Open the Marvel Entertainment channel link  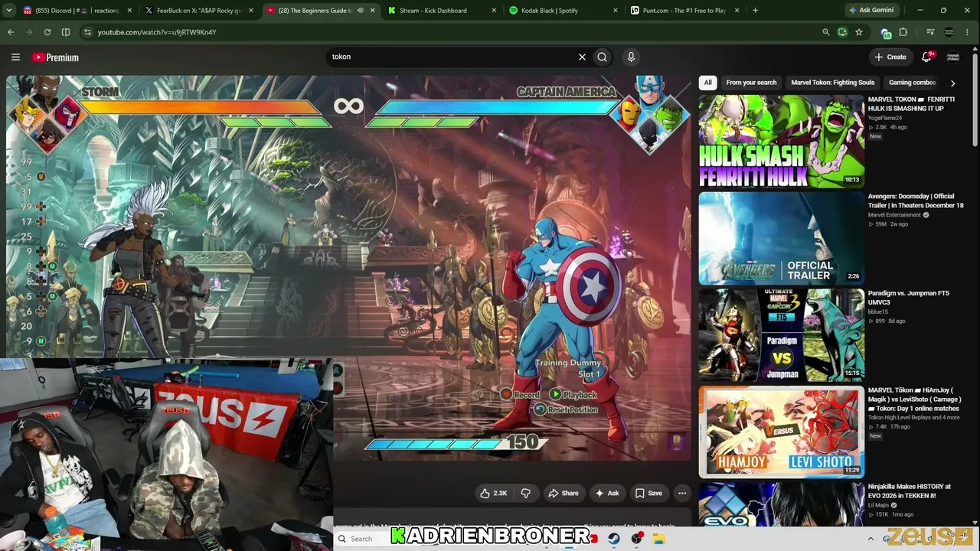pyautogui.click(x=894, y=215)
